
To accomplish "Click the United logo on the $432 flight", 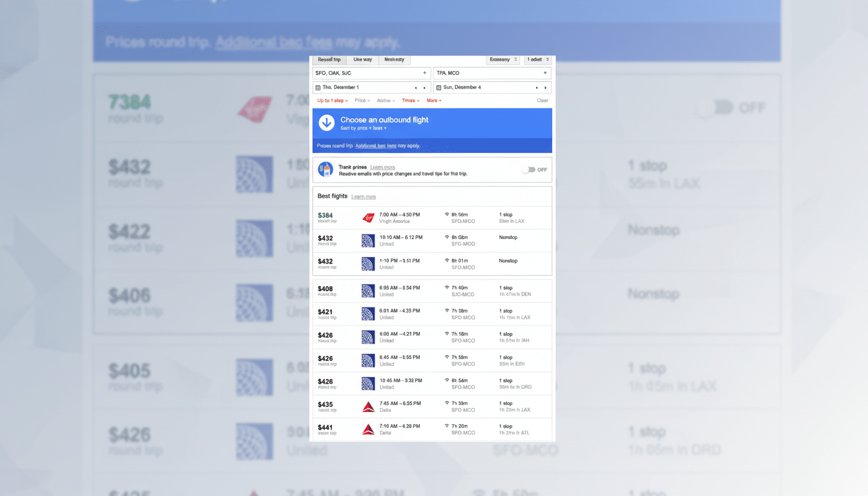I will coord(368,240).
